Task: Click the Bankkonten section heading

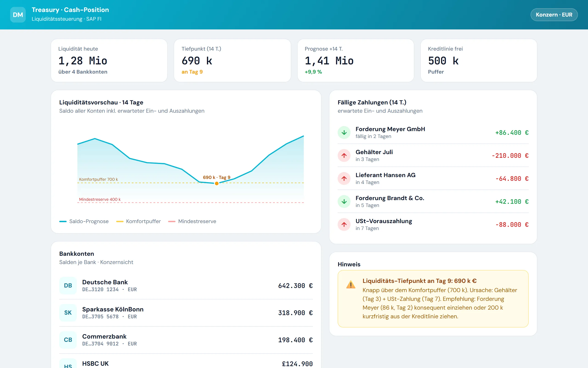Action: (x=76, y=254)
